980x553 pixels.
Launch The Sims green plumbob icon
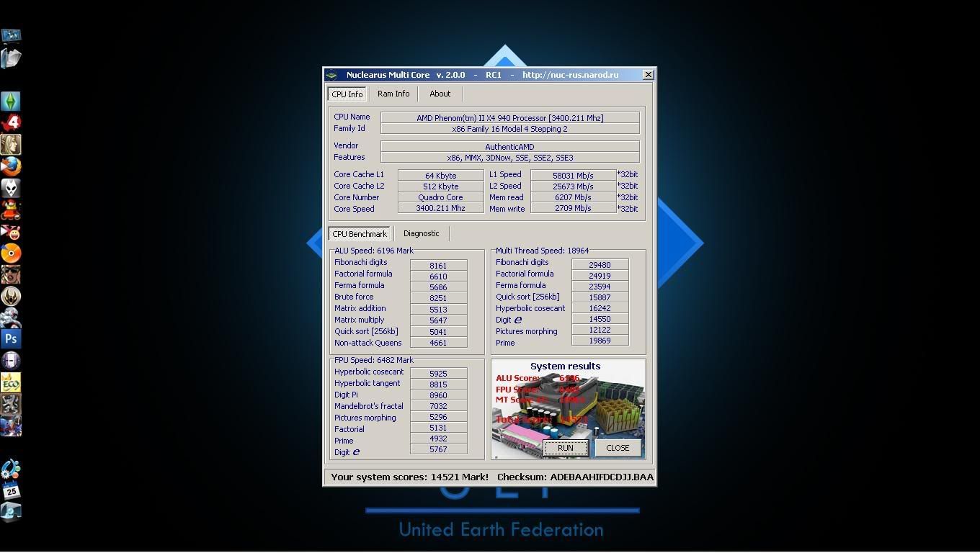(x=11, y=101)
